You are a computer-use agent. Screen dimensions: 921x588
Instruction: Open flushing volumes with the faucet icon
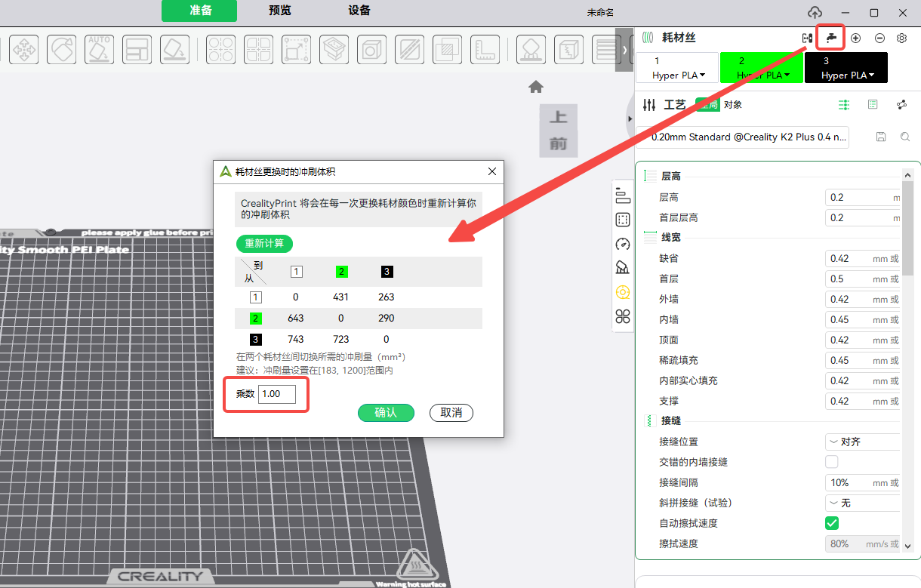[x=831, y=38]
